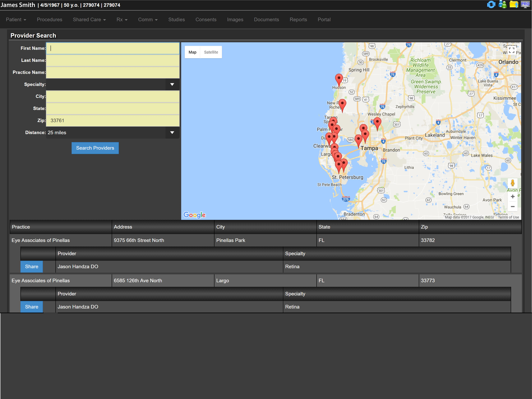
Task: Click the City input field
Action: coord(113,96)
